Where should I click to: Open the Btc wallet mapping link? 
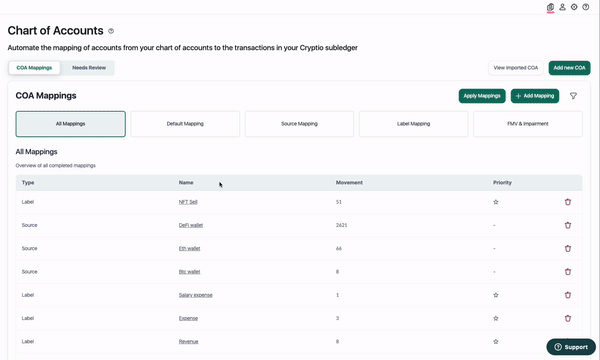point(189,272)
